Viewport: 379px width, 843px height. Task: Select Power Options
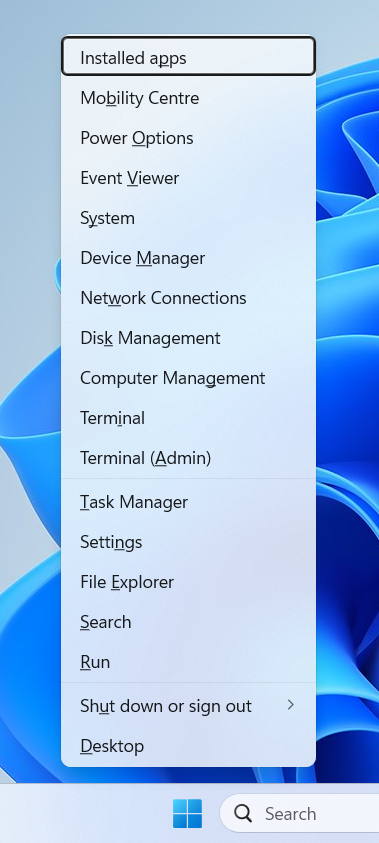pyautogui.click(x=188, y=138)
